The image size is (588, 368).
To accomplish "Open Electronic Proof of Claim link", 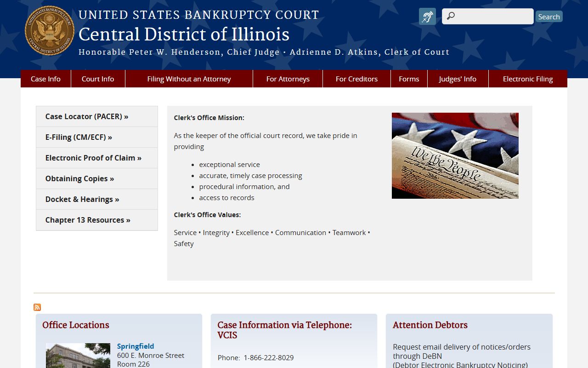I will pos(97,158).
